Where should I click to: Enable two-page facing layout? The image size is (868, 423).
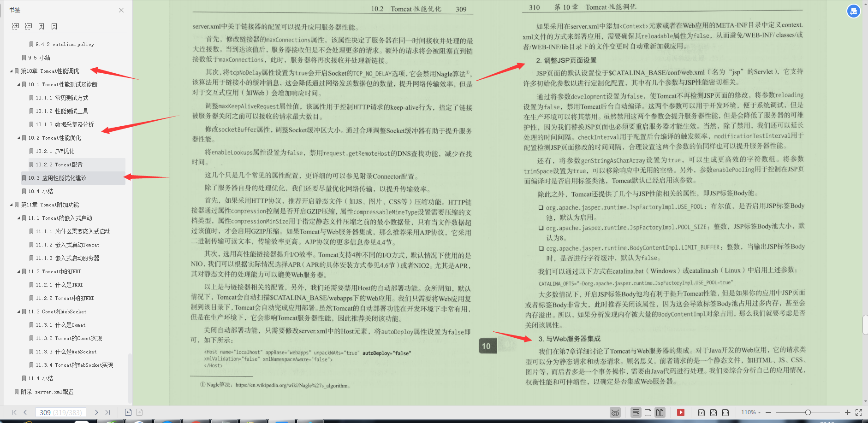[x=660, y=412]
